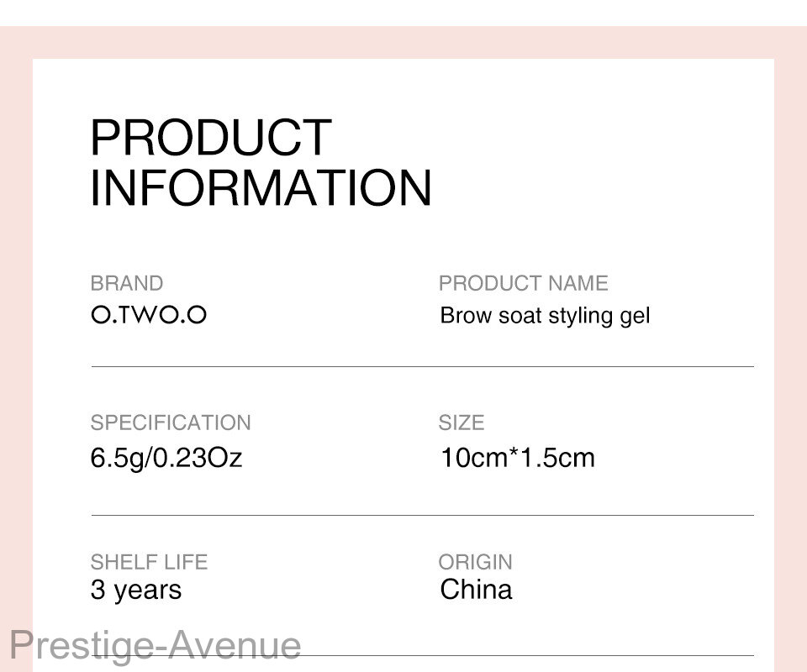807x672 pixels.
Task: Select the SHELF LIFE label
Action: (x=149, y=562)
